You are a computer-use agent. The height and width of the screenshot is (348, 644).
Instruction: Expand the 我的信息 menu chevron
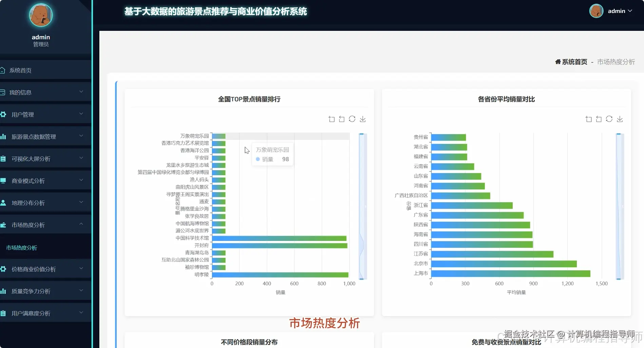click(x=81, y=91)
